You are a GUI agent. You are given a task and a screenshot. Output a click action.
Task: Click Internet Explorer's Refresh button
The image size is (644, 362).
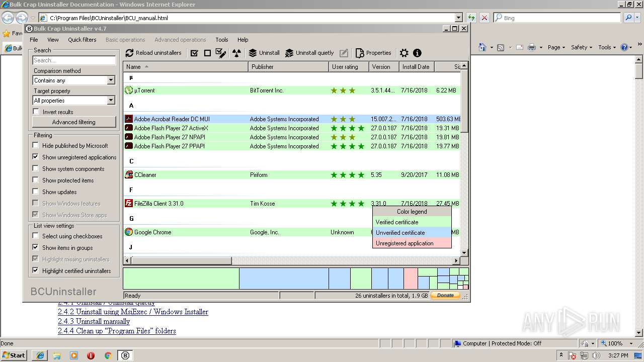tap(471, 18)
